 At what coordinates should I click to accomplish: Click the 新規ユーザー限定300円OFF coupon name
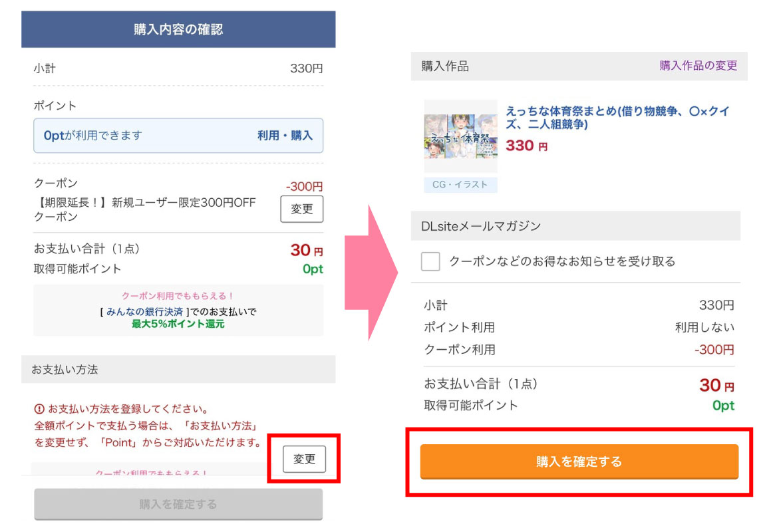pyautogui.click(x=144, y=209)
